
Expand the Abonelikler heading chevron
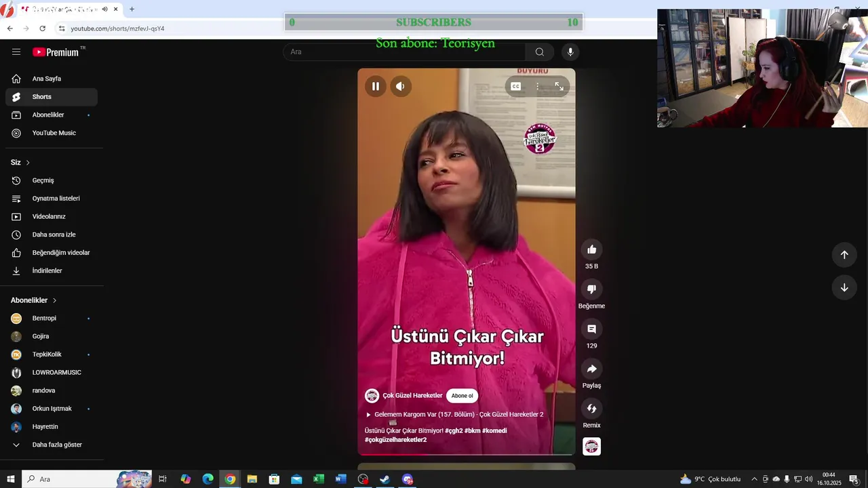tap(55, 300)
